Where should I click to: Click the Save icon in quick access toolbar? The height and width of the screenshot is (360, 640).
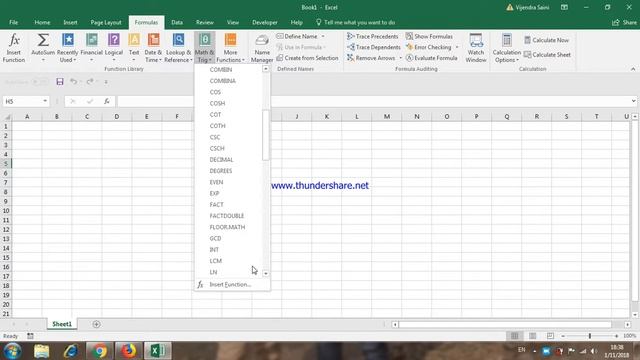pos(60,82)
